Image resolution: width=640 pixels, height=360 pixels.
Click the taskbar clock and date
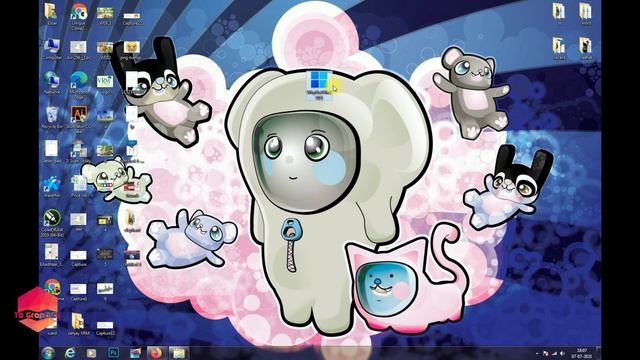click(582, 353)
